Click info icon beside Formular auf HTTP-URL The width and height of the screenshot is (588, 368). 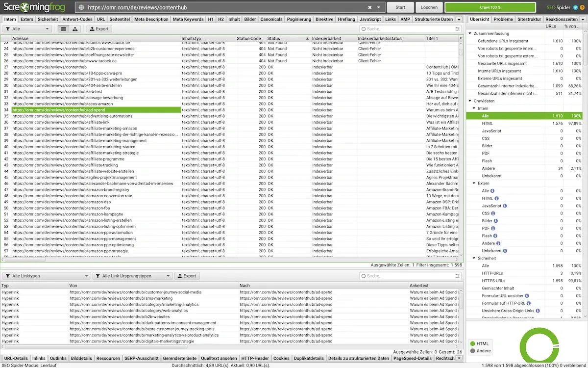[529, 303]
